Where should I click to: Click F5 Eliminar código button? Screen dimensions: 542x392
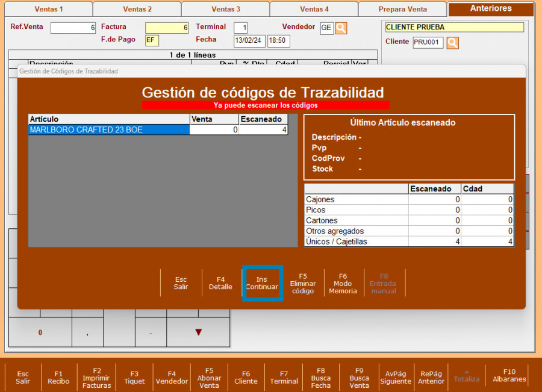[303, 283]
